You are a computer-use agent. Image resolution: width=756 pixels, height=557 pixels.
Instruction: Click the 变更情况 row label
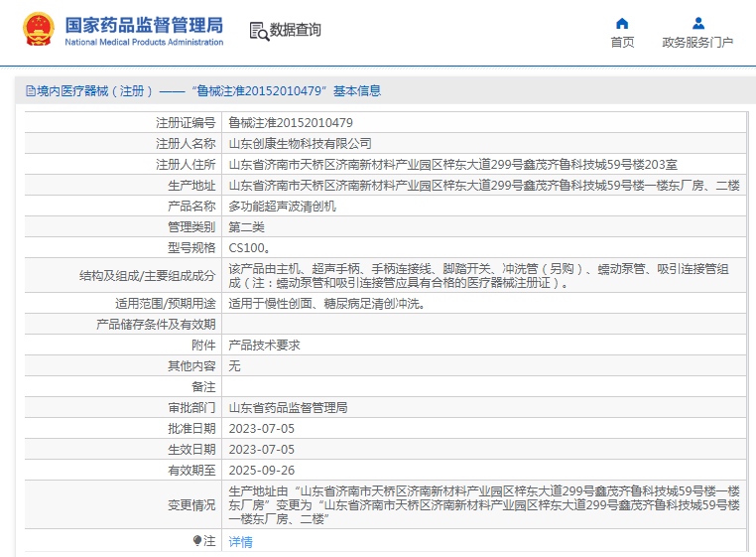point(191,504)
